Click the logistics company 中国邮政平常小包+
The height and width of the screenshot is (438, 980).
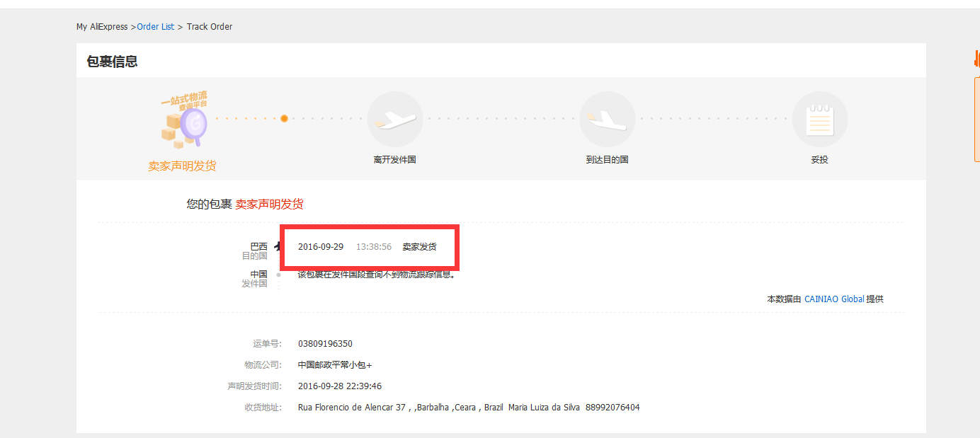click(335, 365)
